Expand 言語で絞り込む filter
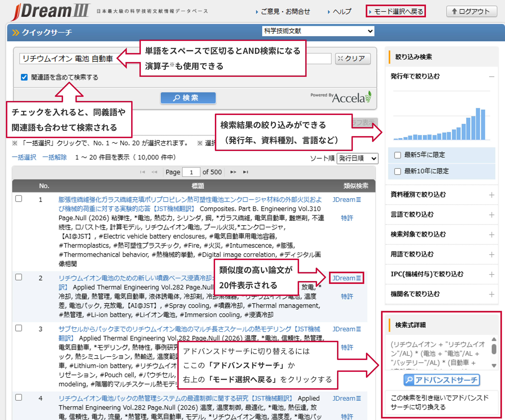The image size is (505, 420). coord(491,215)
